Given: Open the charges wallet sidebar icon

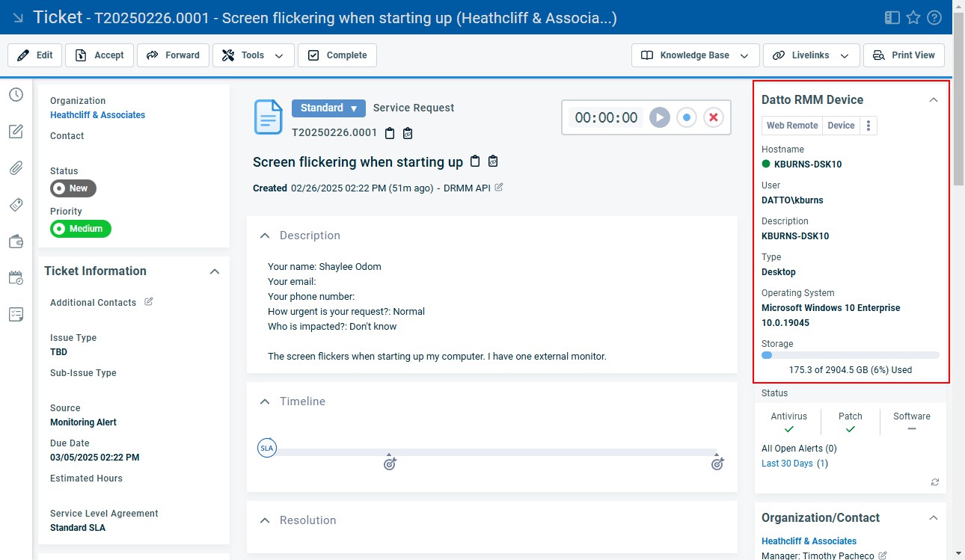Looking at the screenshot, I should click(x=16, y=241).
